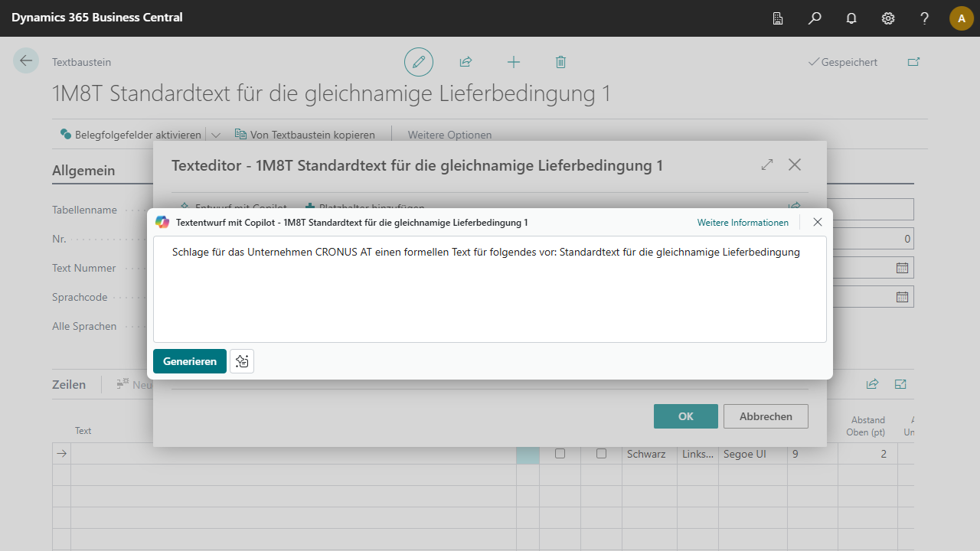Expand the Texteditor dialog to full size

767,165
